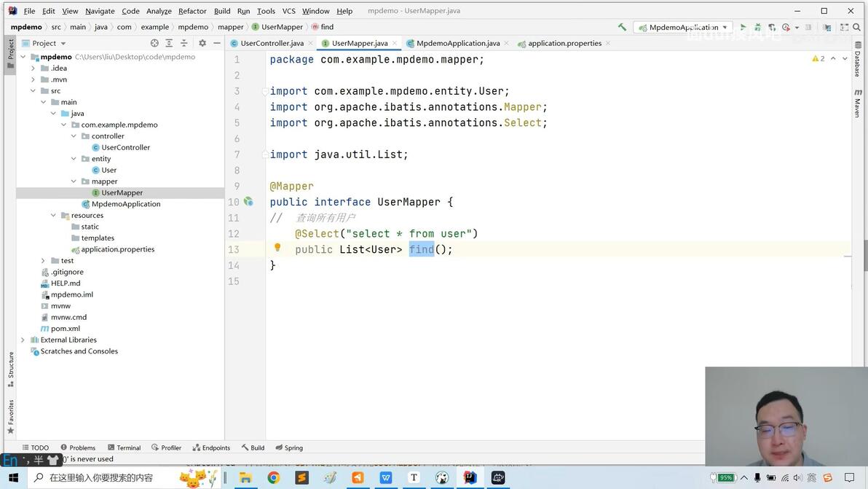The image size is (868, 489).
Task: Open Search Everywhere magnifier icon
Action: click(857, 26)
